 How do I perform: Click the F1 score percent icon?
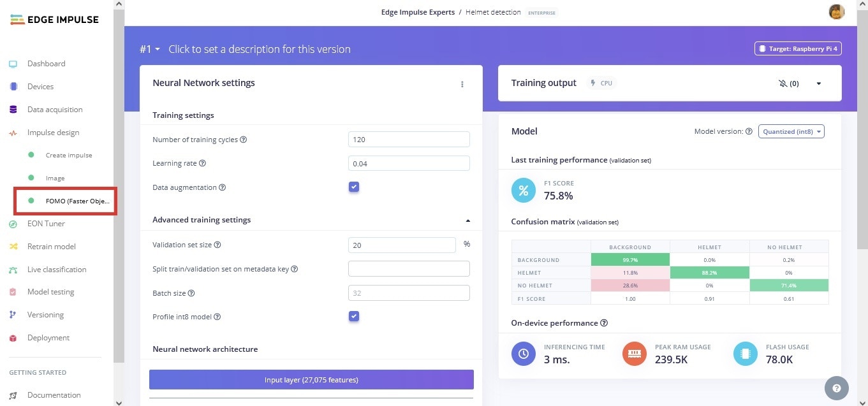[524, 190]
